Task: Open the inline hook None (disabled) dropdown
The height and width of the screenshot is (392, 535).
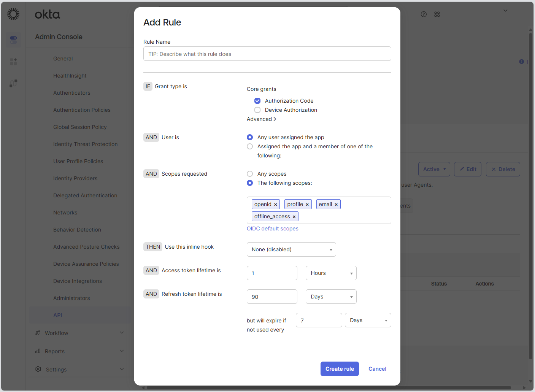Action: 291,249
